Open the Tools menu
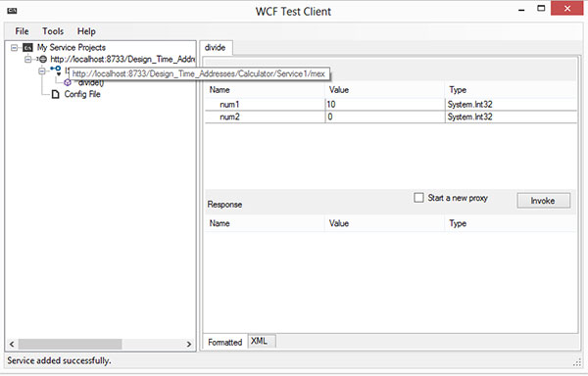The width and height of the screenshot is (588, 376). tap(53, 31)
